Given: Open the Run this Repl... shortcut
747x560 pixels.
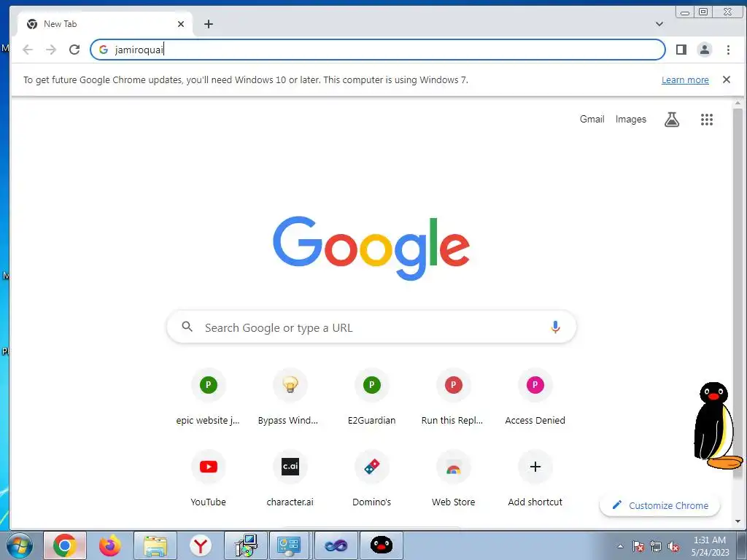Looking at the screenshot, I should point(453,397).
